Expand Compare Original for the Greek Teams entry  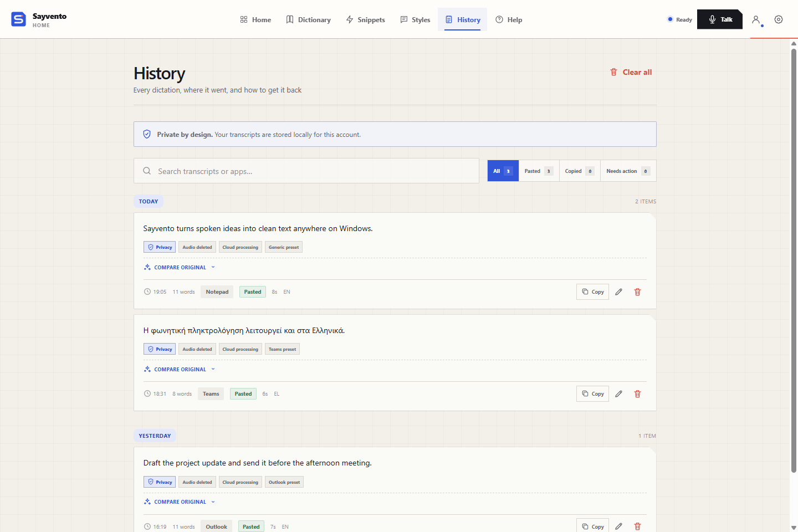tap(179, 369)
